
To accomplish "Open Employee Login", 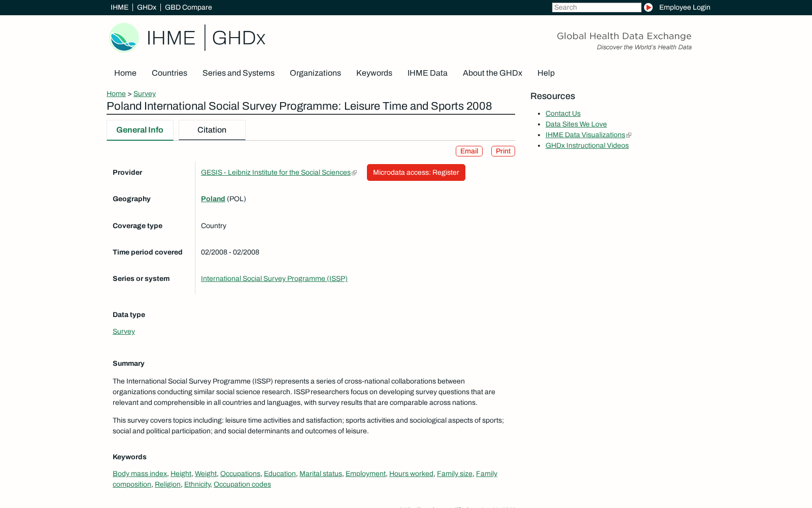I will (x=685, y=7).
